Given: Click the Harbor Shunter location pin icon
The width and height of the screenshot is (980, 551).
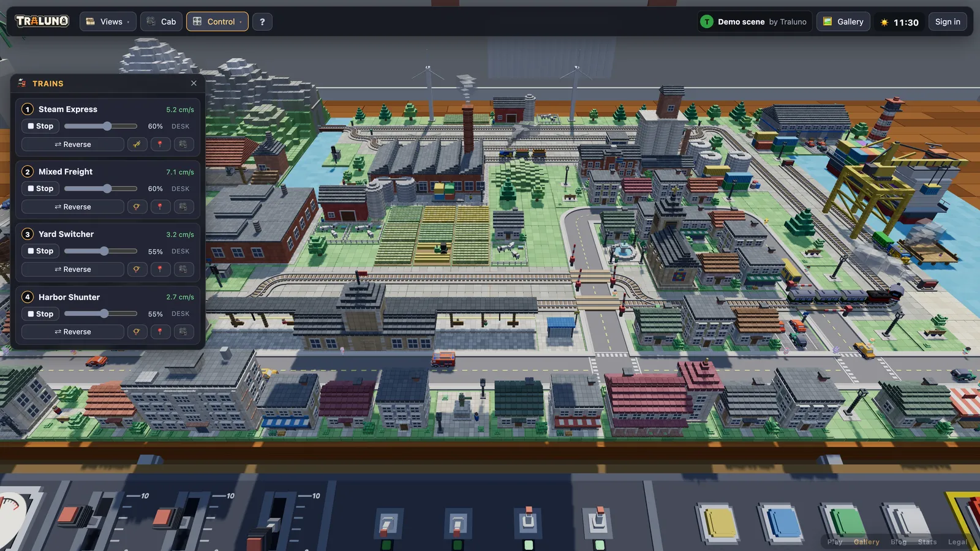Looking at the screenshot, I should (160, 332).
